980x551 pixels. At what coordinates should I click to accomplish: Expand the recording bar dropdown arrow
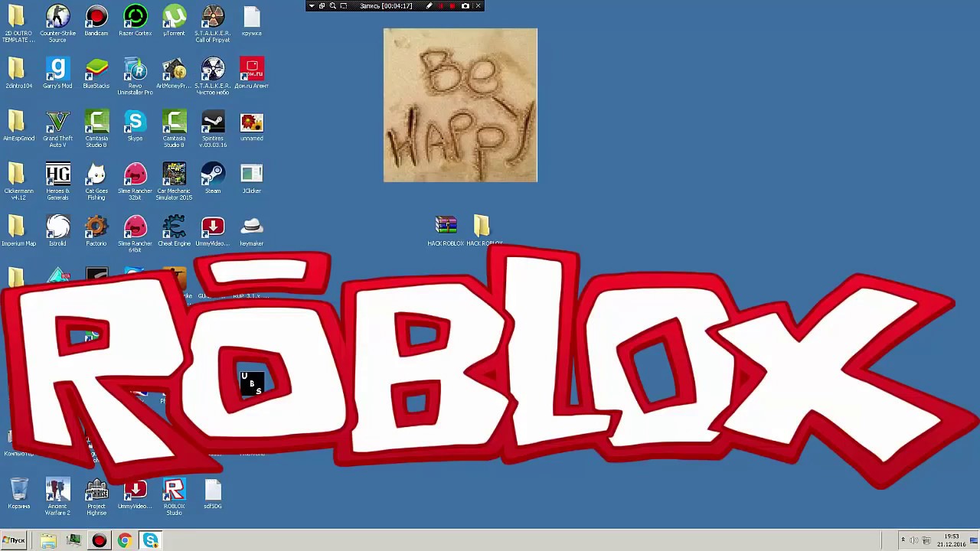click(312, 6)
